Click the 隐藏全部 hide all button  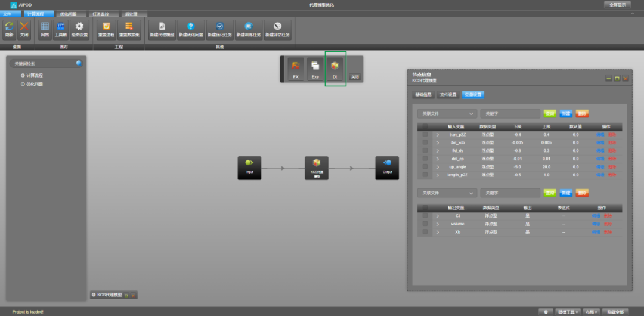(615, 312)
